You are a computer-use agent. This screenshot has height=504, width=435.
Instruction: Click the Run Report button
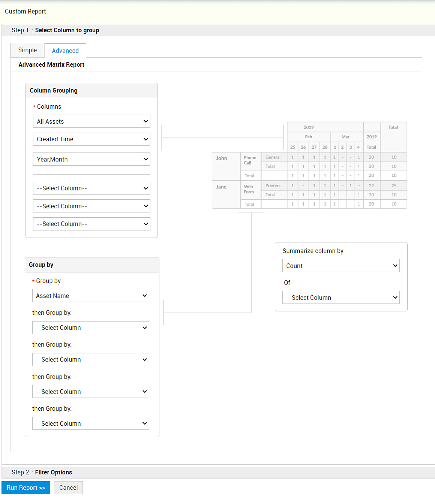26,488
